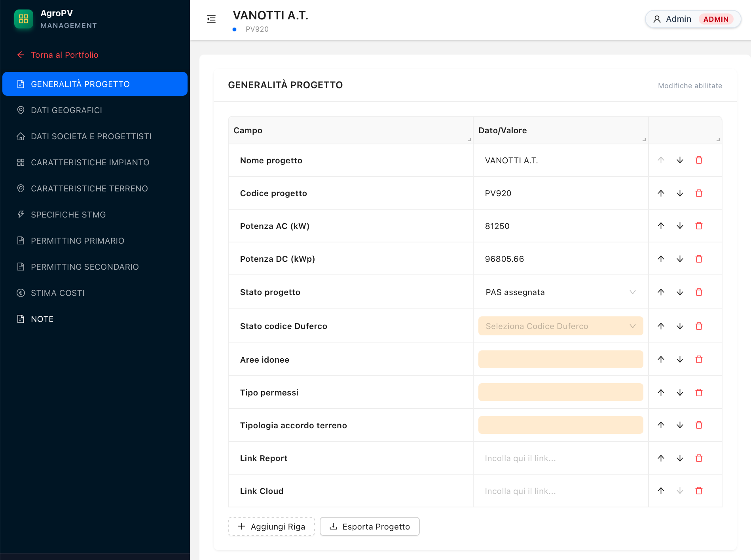
Task: Move Codice progetto row down
Action: [680, 193]
